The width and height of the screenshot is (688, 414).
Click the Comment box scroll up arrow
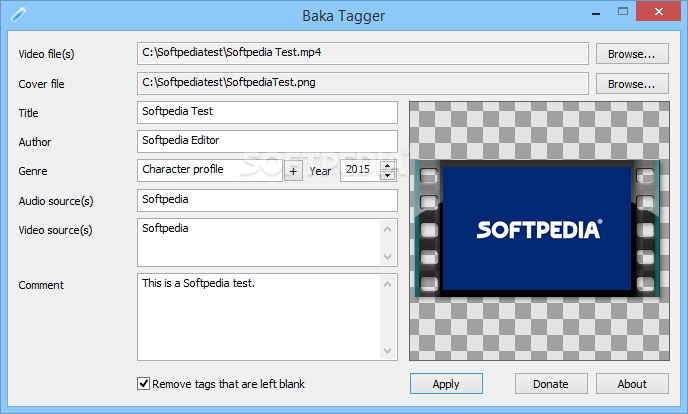coord(387,284)
